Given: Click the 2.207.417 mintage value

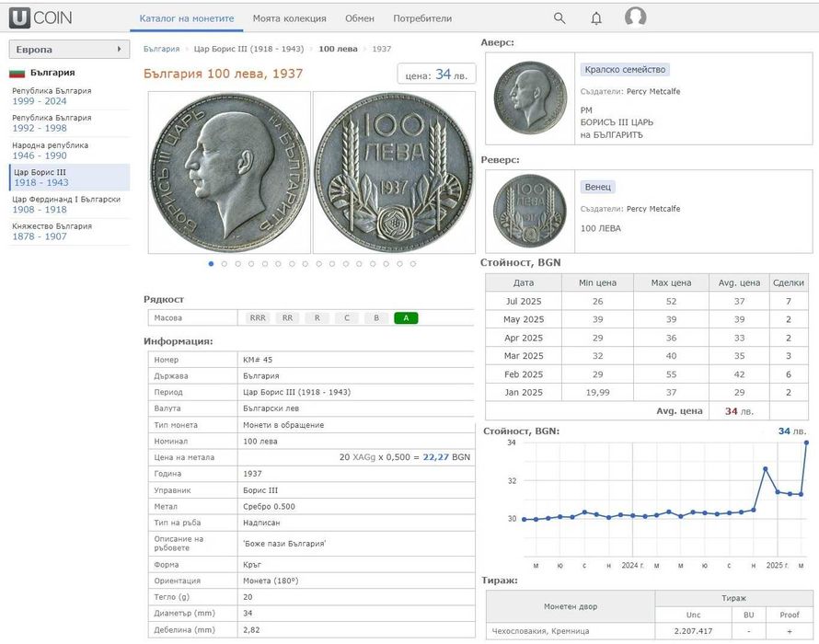Looking at the screenshot, I should [693, 631].
